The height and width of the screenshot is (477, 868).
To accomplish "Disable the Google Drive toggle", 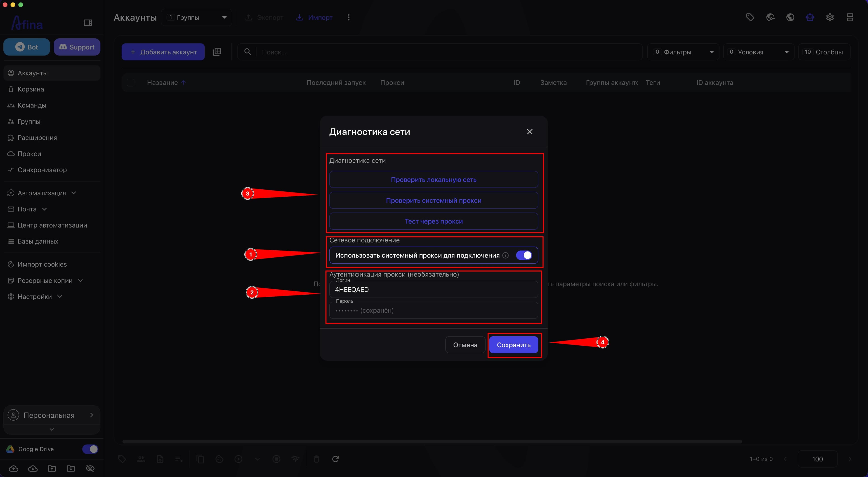I will [x=90, y=449].
